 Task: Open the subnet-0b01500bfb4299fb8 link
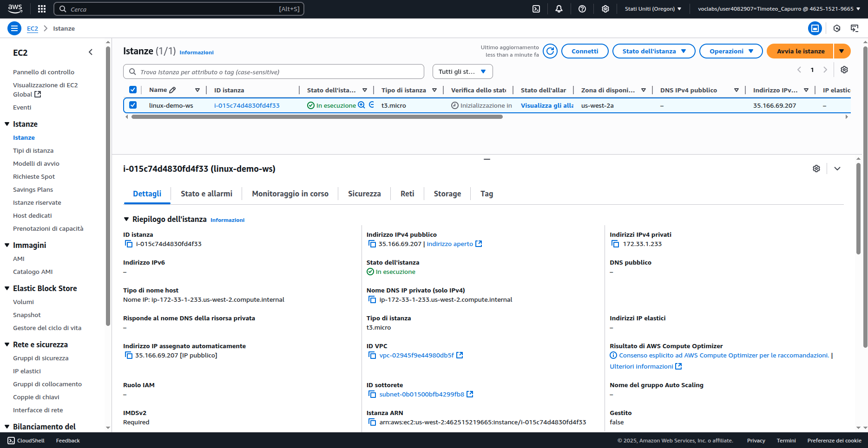pyautogui.click(x=426, y=394)
